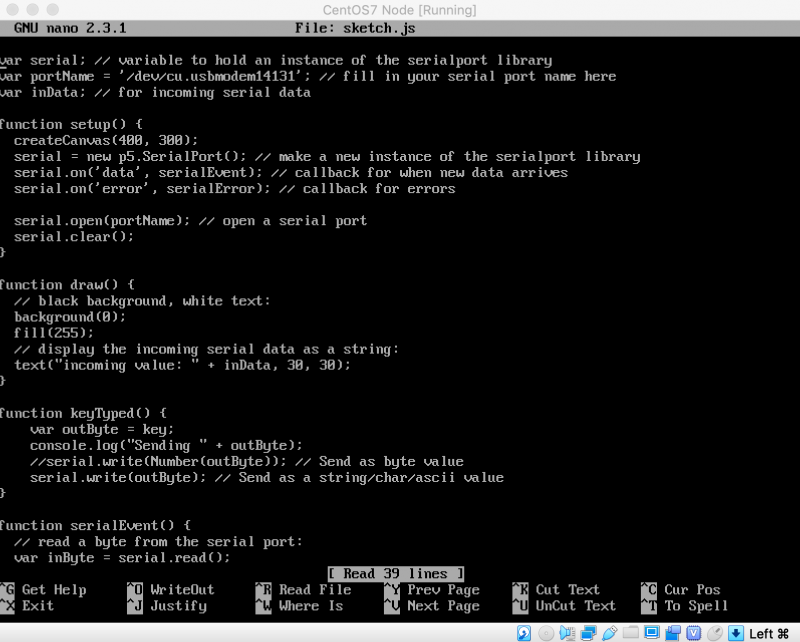The width and height of the screenshot is (800, 642).
Task: Click the serial.open(portName); line
Action: (190, 221)
